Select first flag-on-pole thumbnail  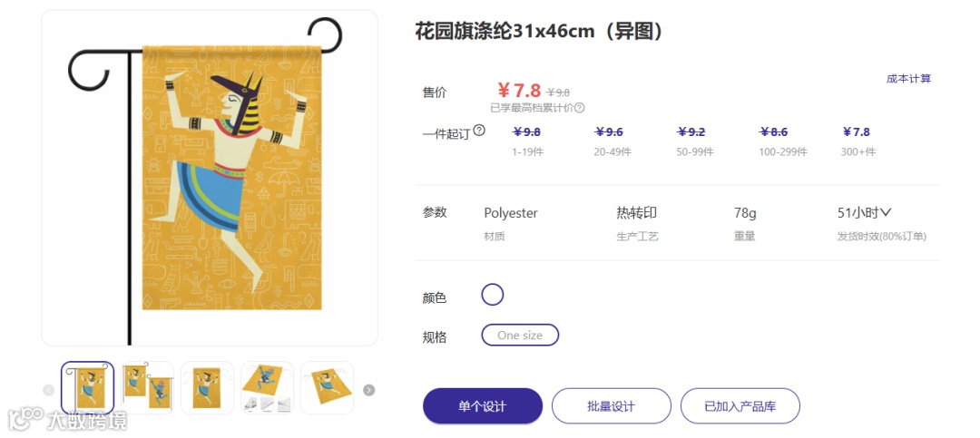point(87,388)
